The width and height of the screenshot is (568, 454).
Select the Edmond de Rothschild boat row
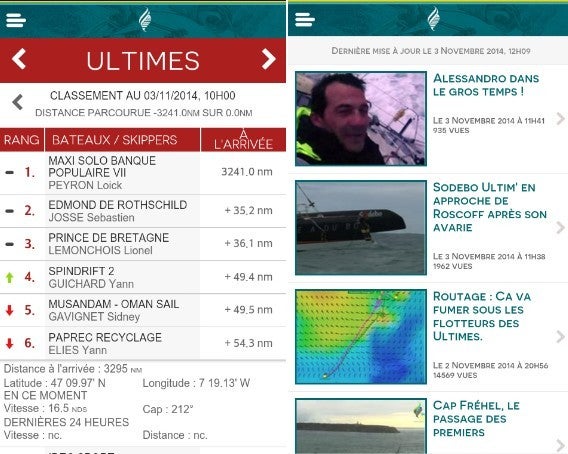click(x=143, y=211)
